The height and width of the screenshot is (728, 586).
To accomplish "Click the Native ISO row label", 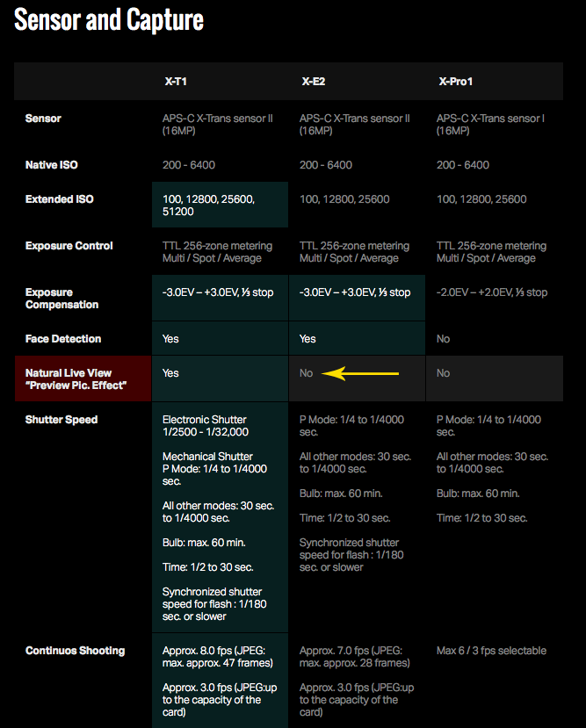I will (53, 165).
